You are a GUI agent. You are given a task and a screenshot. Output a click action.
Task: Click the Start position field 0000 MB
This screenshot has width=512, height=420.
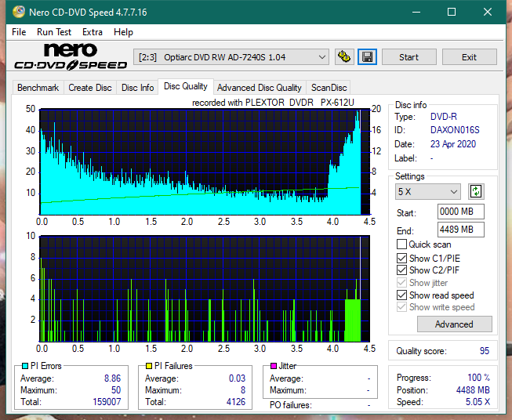(461, 212)
